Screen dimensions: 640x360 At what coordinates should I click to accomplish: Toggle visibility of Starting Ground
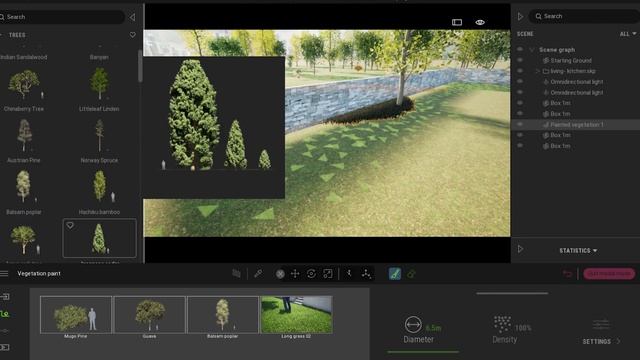coord(520,60)
